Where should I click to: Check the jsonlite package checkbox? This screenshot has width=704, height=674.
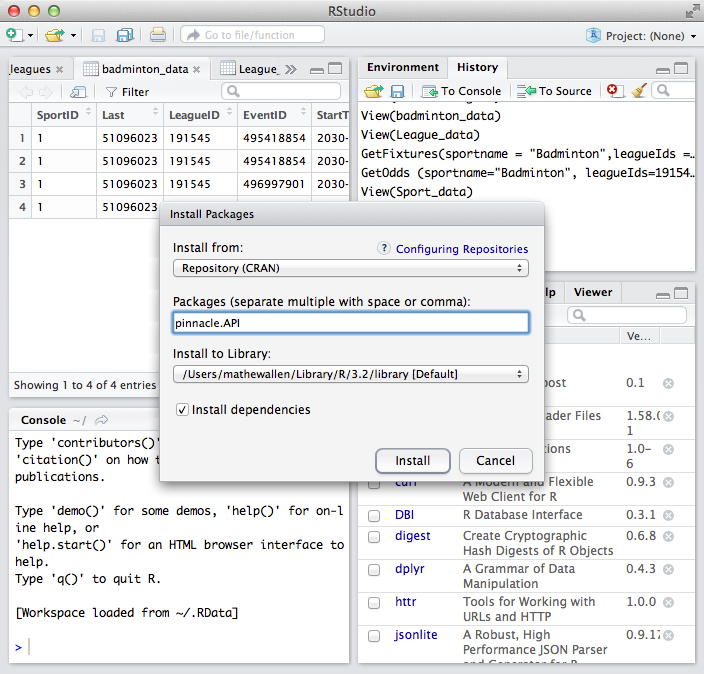[x=374, y=636]
